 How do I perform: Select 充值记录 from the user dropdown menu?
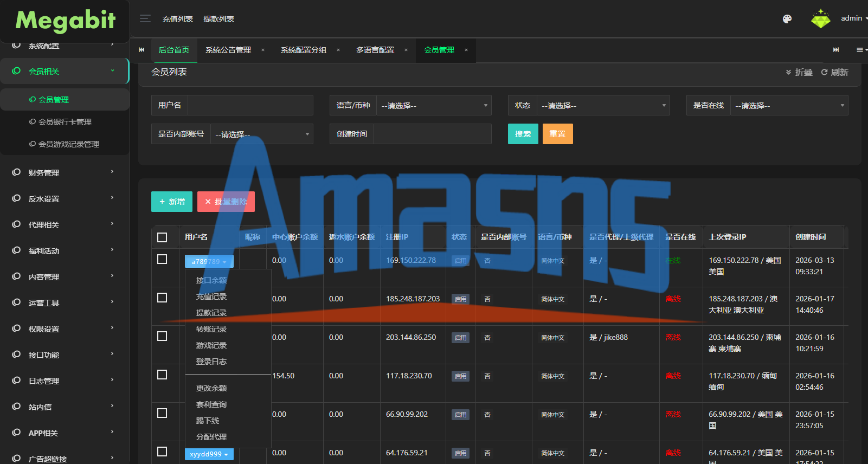tap(211, 297)
